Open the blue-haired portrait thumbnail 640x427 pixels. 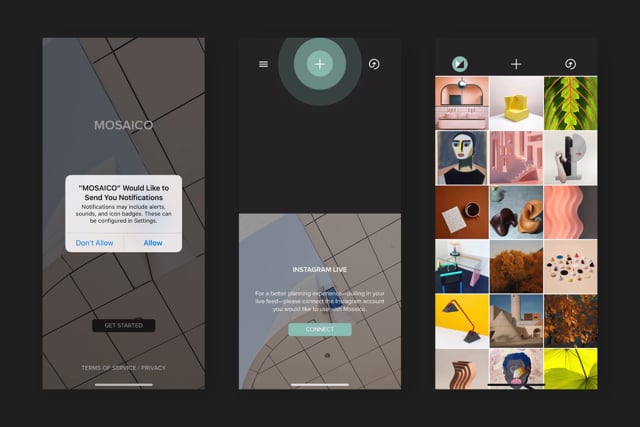click(x=516, y=369)
